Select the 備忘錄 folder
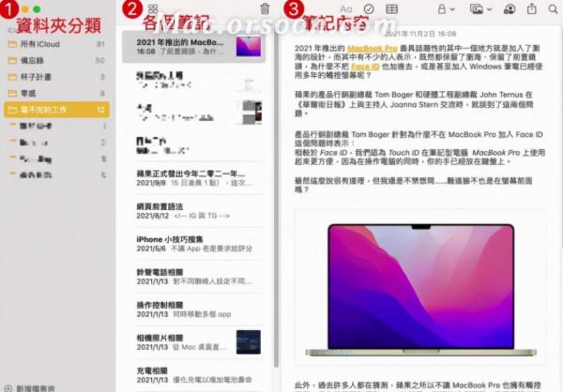This screenshot has width=563, height=392. [x=56, y=60]
